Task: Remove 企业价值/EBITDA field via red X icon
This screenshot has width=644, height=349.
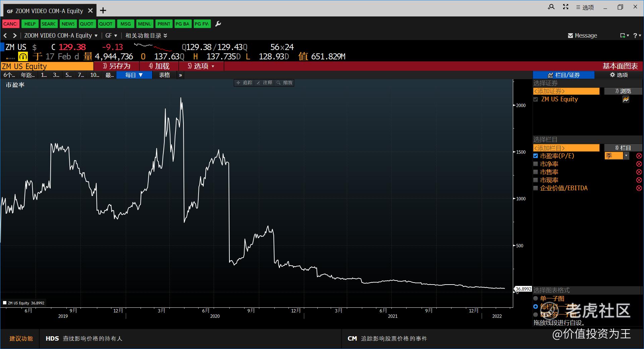Action: [x=639, y=188]
